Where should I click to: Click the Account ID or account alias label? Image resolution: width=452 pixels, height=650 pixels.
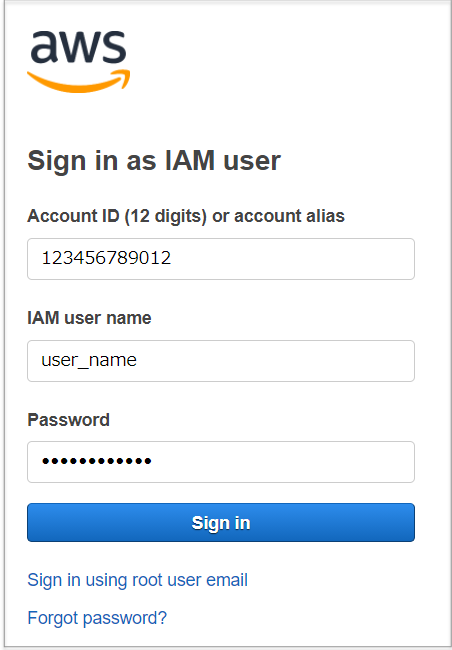point(186,216)
